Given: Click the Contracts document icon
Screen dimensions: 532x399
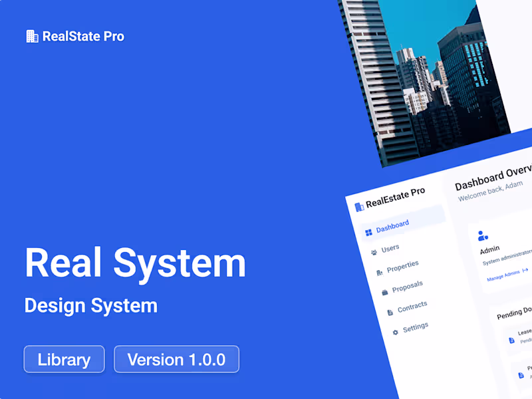Looking at the screenshot, I should tap(390, 313).
